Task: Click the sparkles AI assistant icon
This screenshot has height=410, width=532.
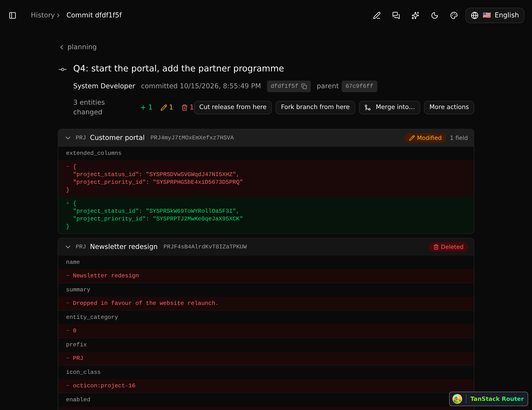Action: [415, 15]
